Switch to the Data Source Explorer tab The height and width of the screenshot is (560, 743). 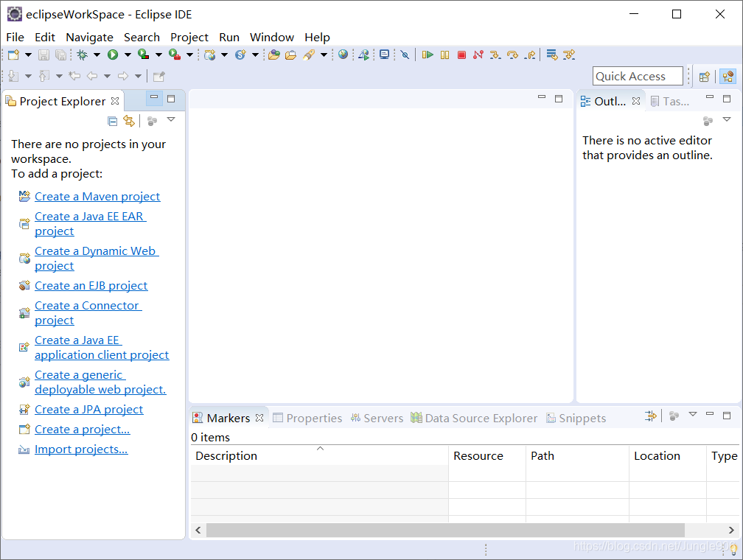tap(474, 418)
